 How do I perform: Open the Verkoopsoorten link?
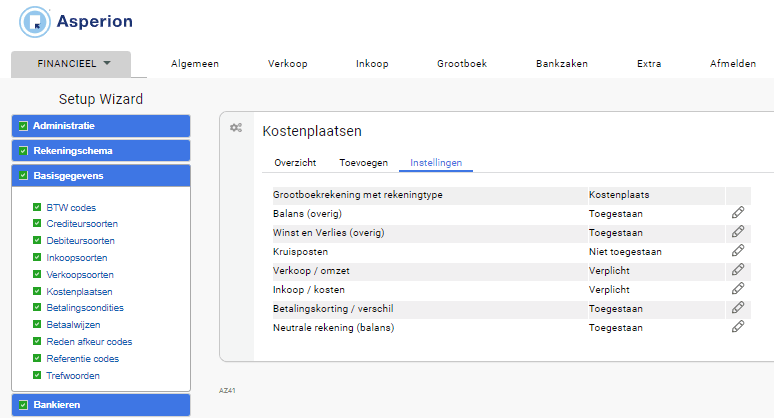80,274
